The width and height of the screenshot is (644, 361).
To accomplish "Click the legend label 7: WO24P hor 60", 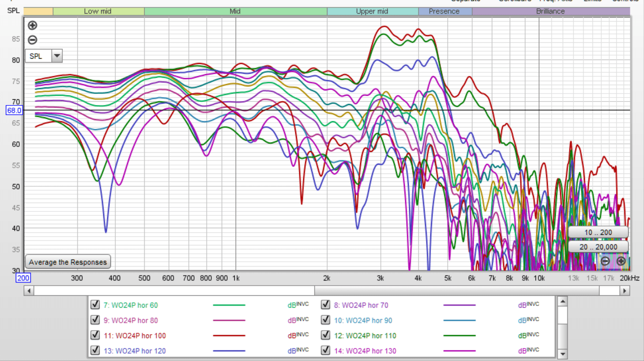I will (x=131, y=305).
